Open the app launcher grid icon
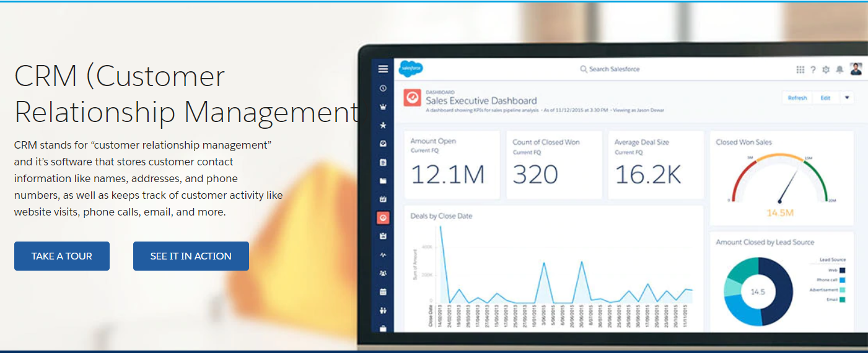The height and width of the screenshot is (353, 868). tap(800, 69)
